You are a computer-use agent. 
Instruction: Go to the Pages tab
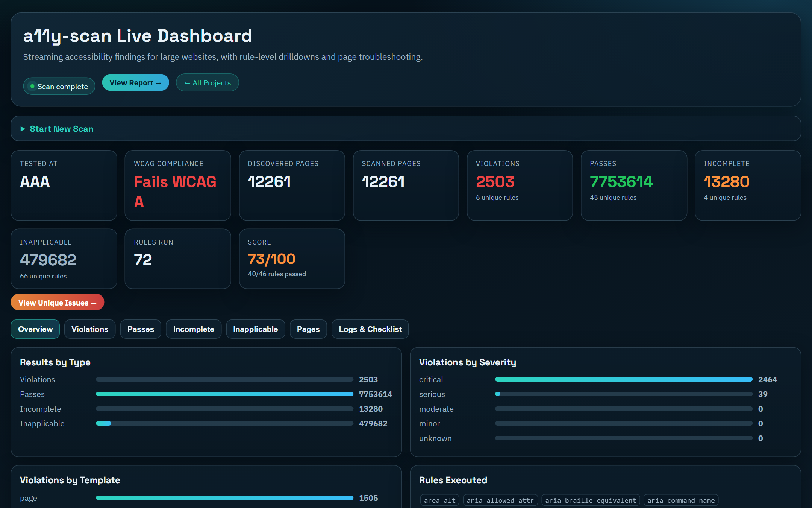pyautogui.click(x=308, y=329)
